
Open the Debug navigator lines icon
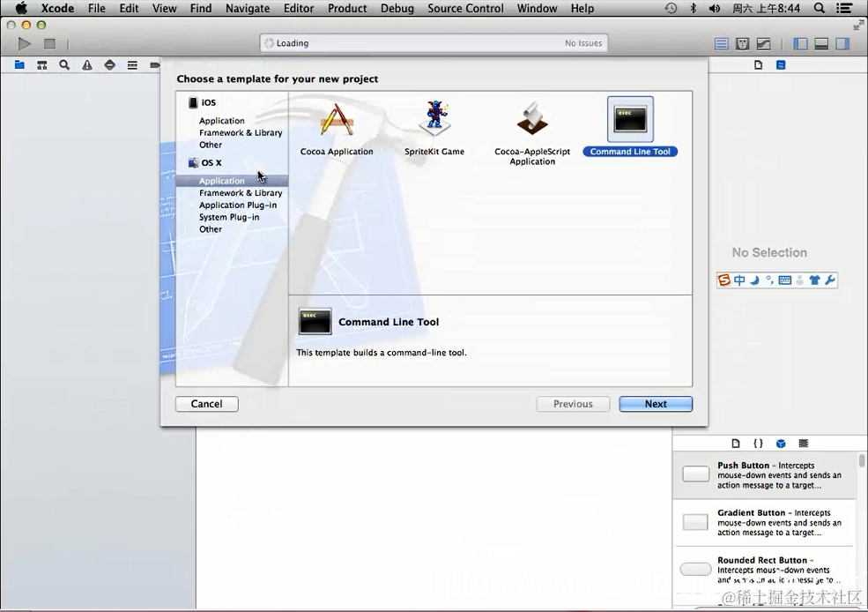[x=132, y=64]
